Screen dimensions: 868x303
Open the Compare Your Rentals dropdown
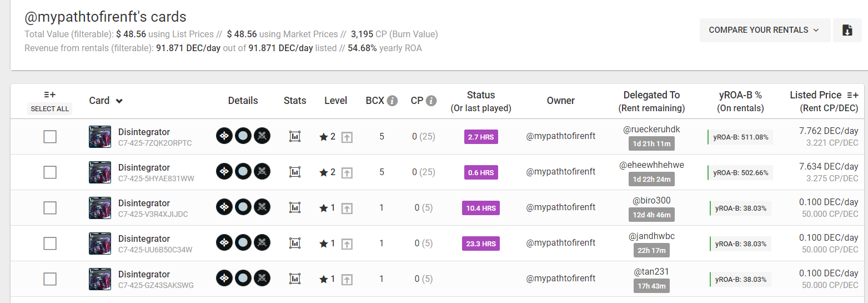pos(765,30)
